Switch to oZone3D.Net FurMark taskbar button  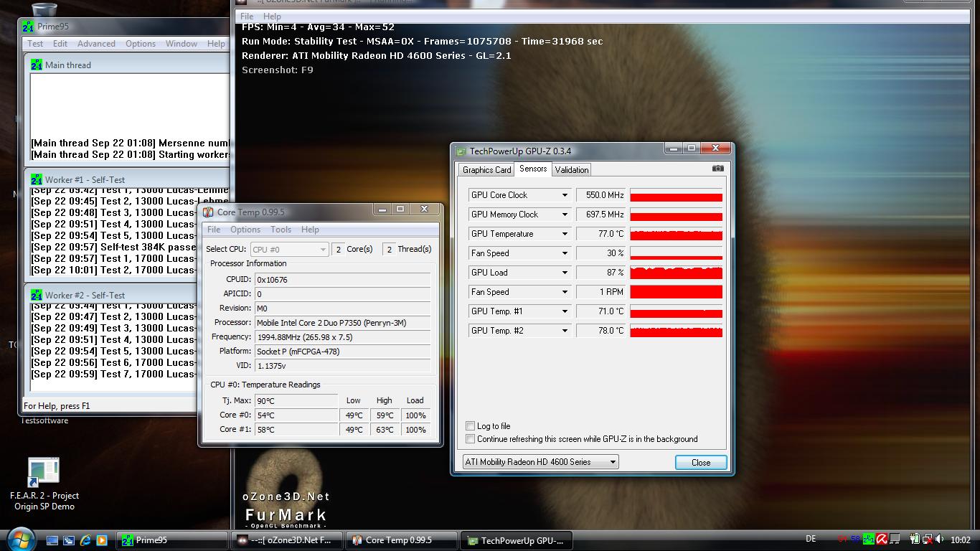click(286, 540)
